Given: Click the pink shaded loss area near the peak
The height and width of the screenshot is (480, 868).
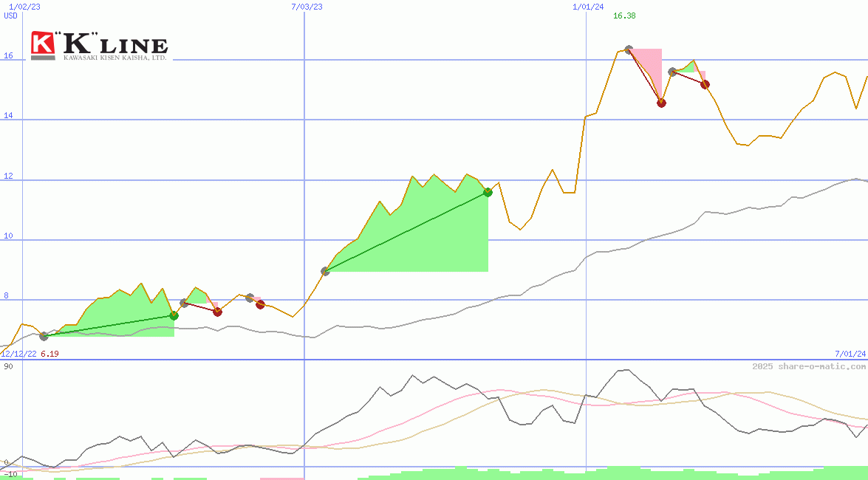Looking at the screenshot, I should click(650, 63).
